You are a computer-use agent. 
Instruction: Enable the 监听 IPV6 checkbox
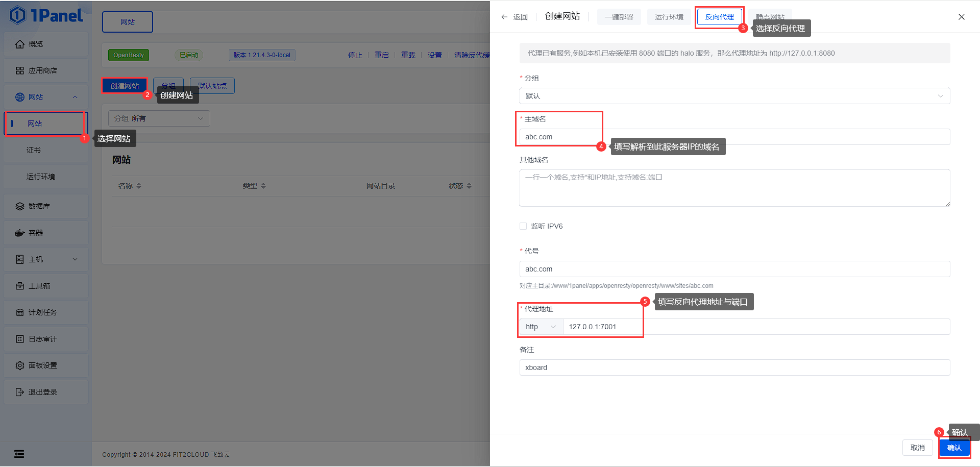click(x=523, y=226)
